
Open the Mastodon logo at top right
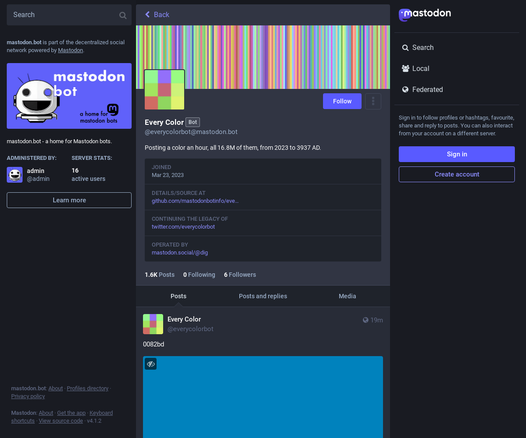(425, 14)
